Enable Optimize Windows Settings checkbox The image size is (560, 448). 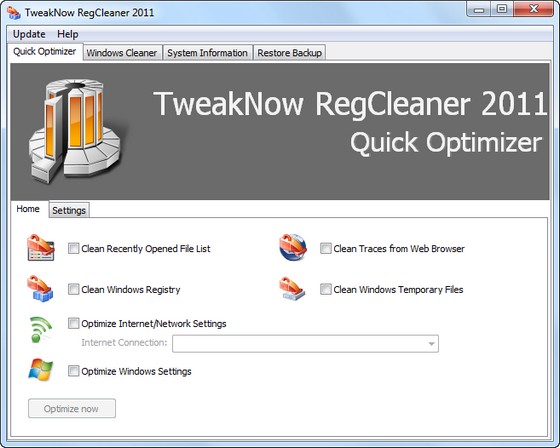point(73,371)
